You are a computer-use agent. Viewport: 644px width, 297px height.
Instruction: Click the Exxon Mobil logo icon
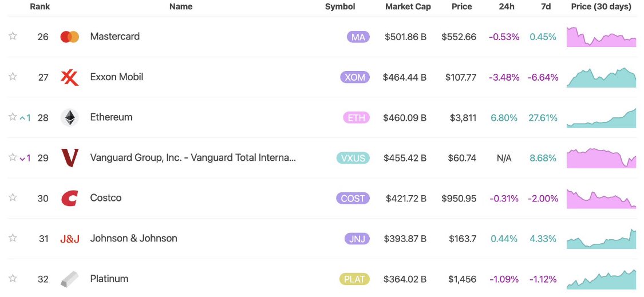pyautogui.click(x=69, y=77)
